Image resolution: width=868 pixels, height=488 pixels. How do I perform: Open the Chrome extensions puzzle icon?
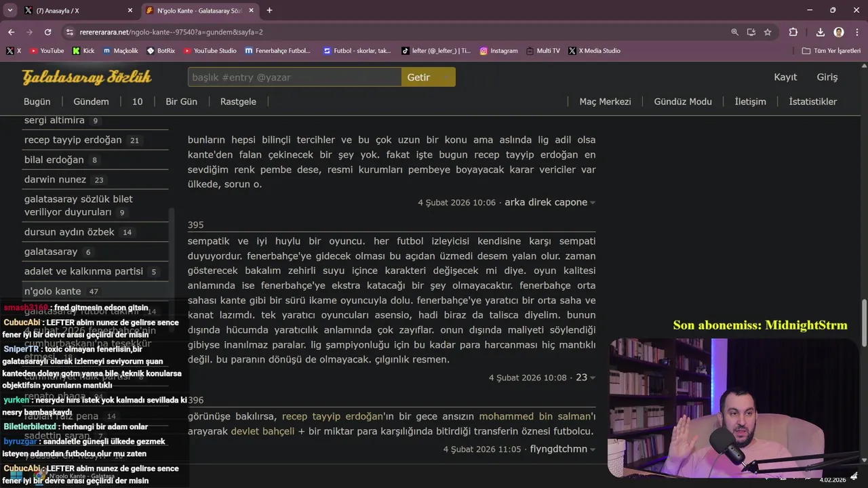[793, 32]
